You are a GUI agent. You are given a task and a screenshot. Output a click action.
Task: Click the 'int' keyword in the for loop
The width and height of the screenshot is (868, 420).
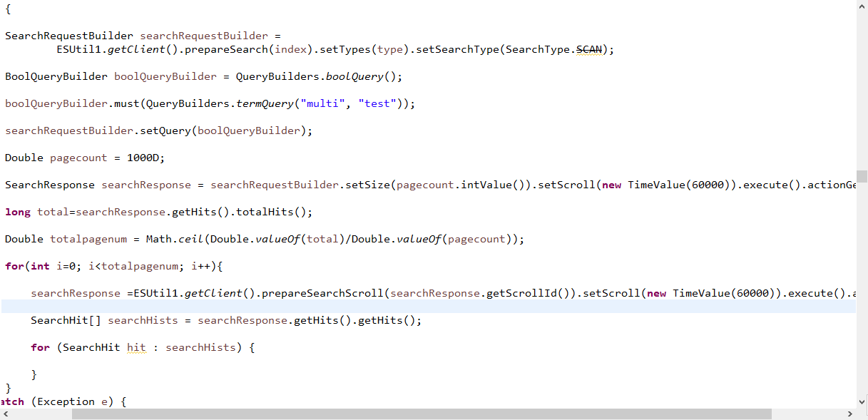pos(40,266)
